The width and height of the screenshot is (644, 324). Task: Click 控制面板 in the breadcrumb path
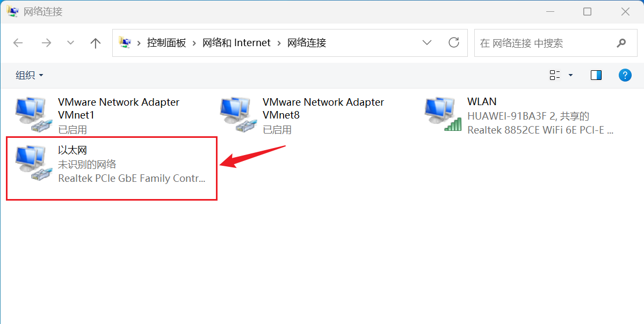(x=167, y=43)
